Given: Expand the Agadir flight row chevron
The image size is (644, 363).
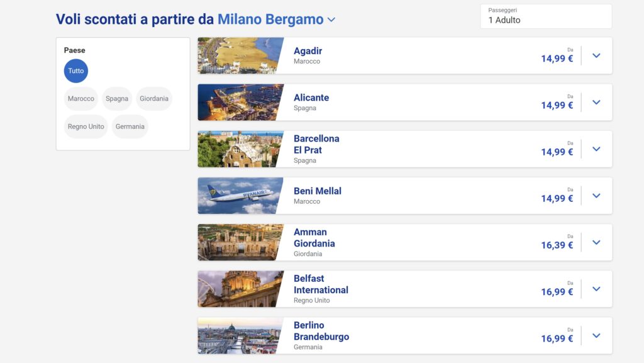Looking at the screenshot, I should 596,55.
